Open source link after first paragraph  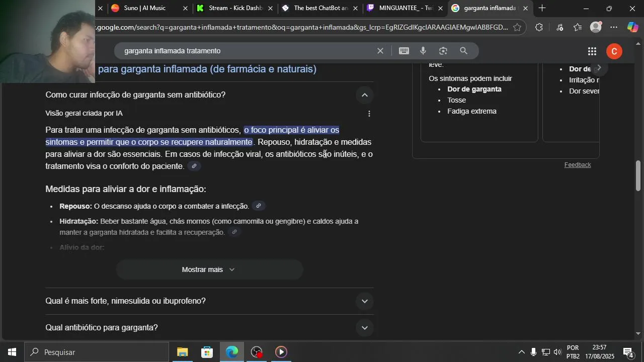[194, 166]
